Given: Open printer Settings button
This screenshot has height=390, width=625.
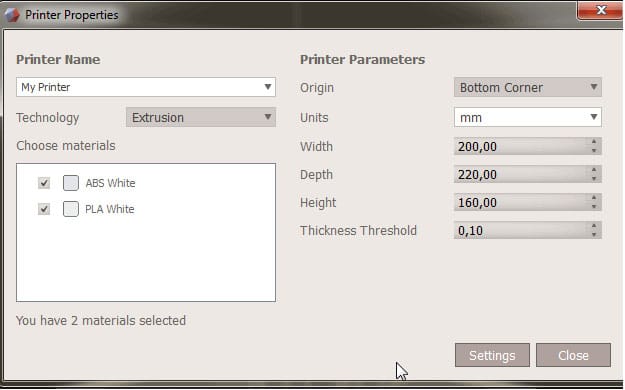Looking at the screenshot, I should click(492, 355).
